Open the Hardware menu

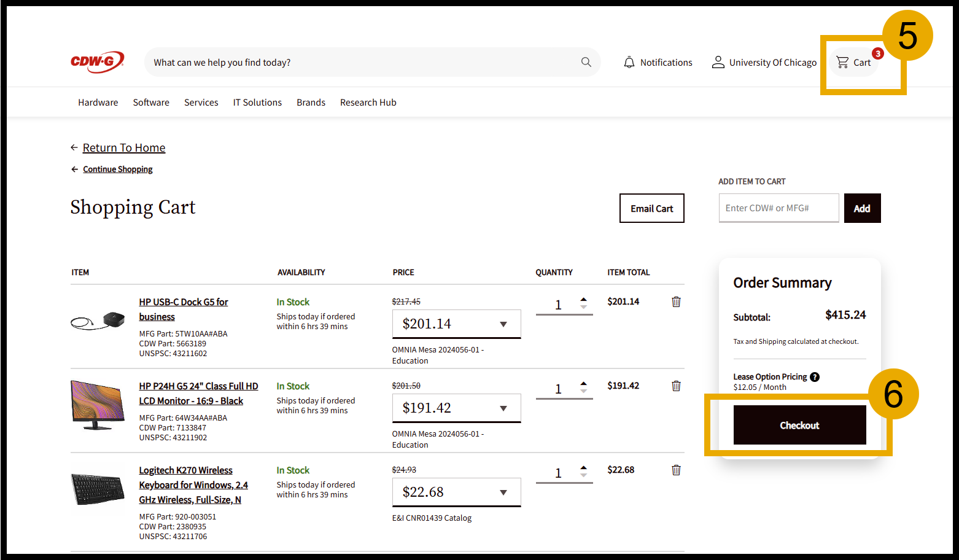tap(98, 103)
